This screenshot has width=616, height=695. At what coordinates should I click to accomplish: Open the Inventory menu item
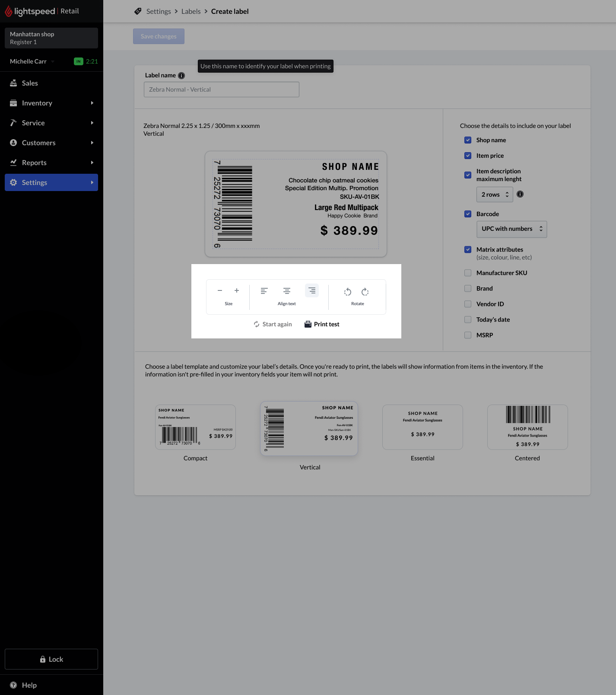(51, 103)
